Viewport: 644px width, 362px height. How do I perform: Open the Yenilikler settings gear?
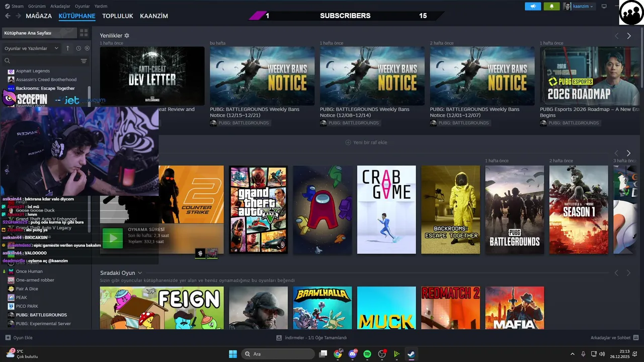pyautogui.click(x=127, y=36)
